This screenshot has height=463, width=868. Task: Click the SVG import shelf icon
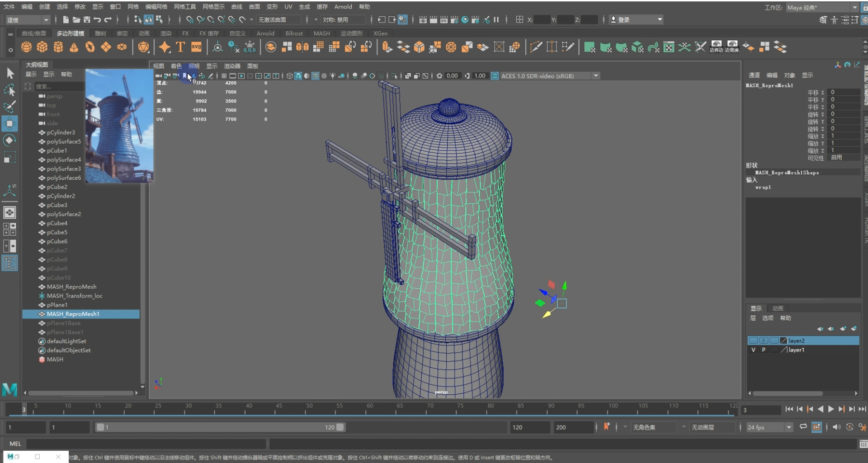coord(196,47)
